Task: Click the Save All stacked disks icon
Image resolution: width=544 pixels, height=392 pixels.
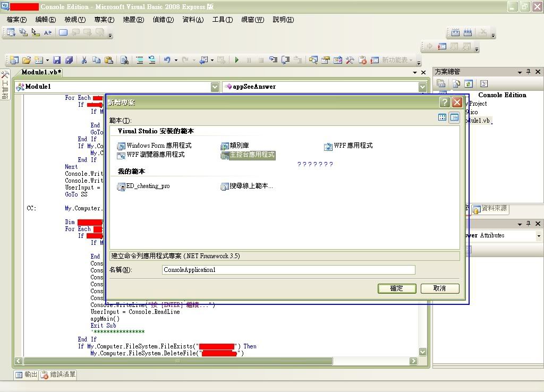Action: click(69, 60)
